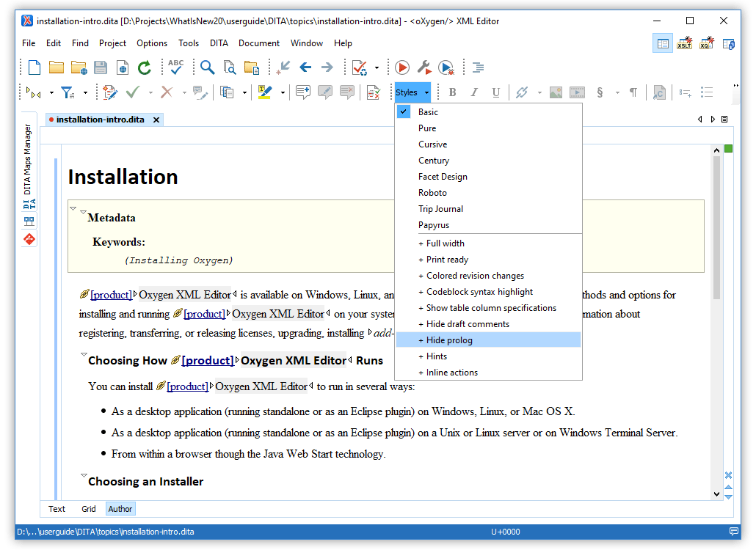
Task: Create a new document with the New icon
Action: point(34,67)
